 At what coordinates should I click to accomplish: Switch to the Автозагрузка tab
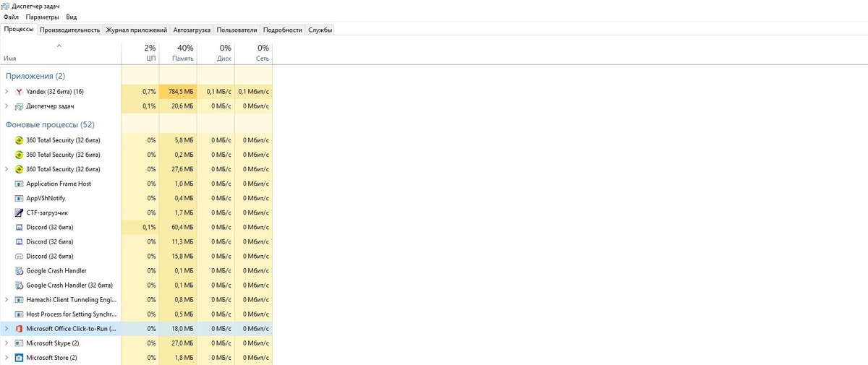point(192,30)
